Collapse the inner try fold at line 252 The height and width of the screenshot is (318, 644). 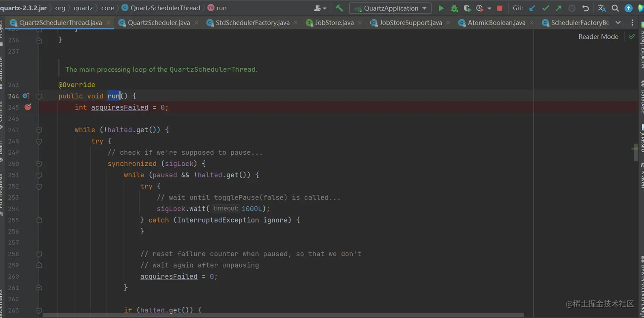[x=39, y=186]
